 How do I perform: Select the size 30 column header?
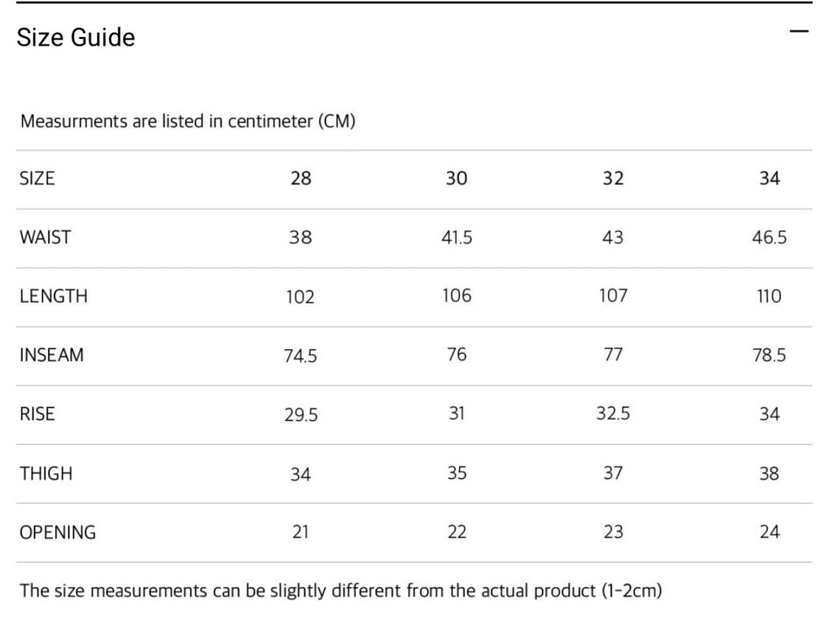[456, 178]
